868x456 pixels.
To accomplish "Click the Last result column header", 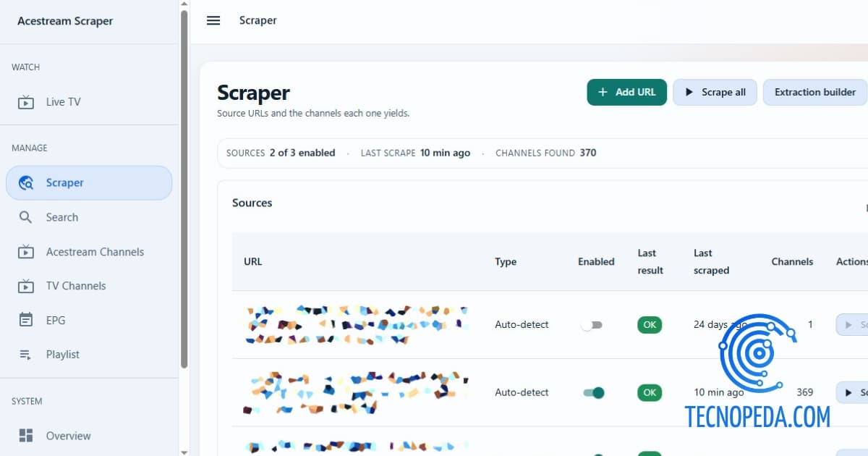I will click(x=650, y=262).
